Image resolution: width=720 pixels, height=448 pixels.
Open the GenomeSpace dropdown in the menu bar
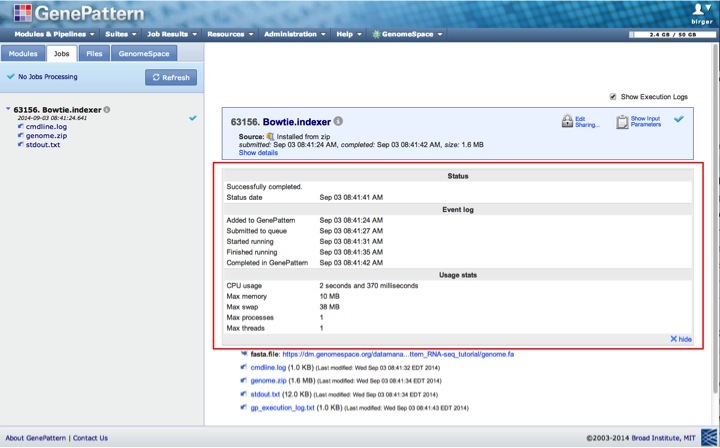407,34
